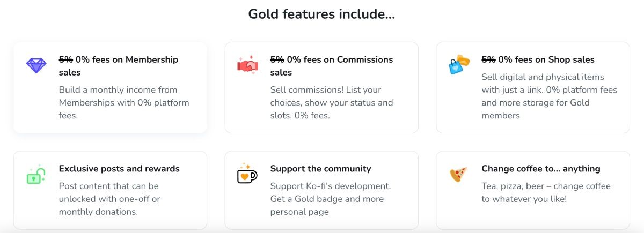Click the coffee cup with heart icon

(x=247, y=174)
